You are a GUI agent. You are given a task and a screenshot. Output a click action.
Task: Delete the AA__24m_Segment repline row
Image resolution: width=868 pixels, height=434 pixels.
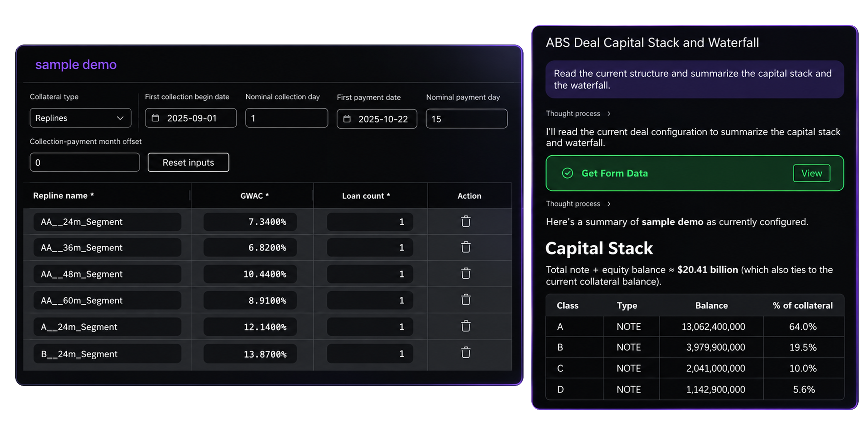click(466, 221)
